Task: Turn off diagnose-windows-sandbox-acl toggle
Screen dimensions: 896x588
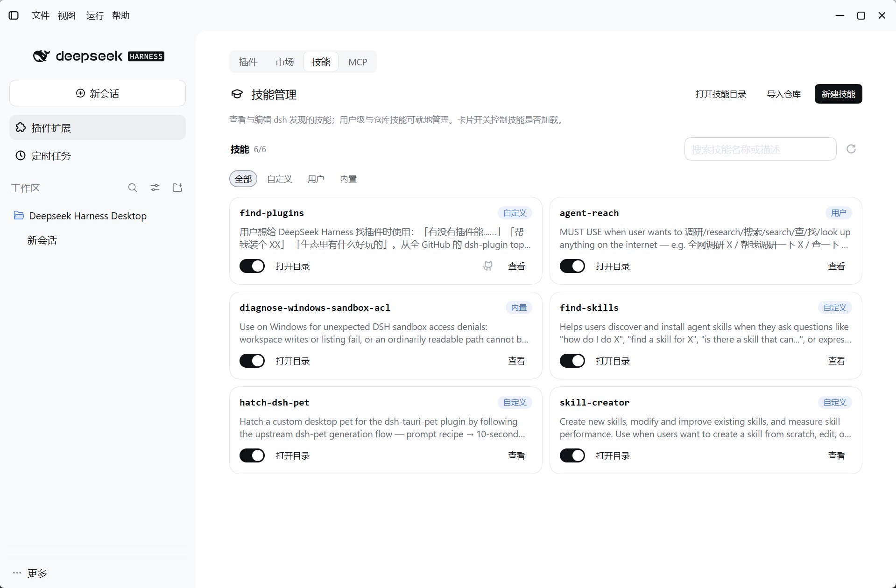Action: pyautogui.click(x=252, y=361)
